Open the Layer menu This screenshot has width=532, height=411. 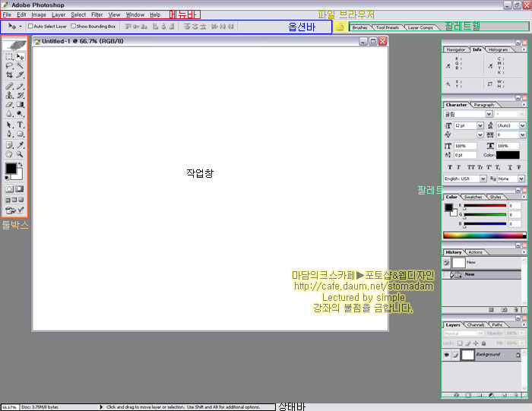59,14
